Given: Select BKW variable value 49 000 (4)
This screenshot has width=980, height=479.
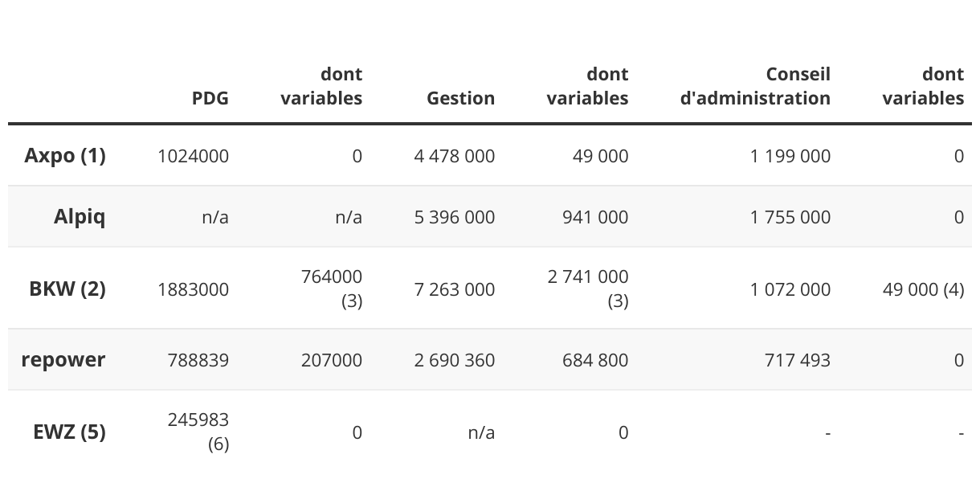Looking at the screenshot, I should (923, 289).
